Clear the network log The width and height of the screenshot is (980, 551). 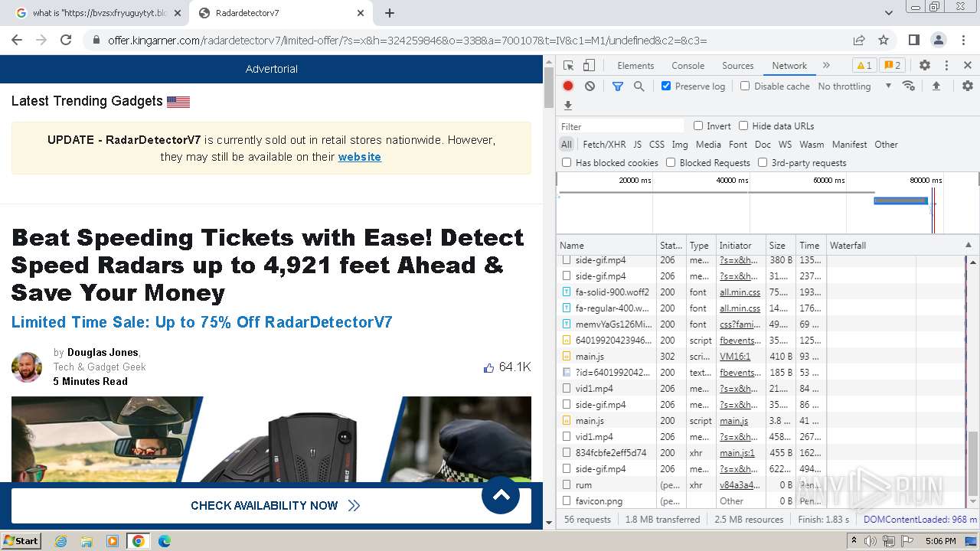590,86
